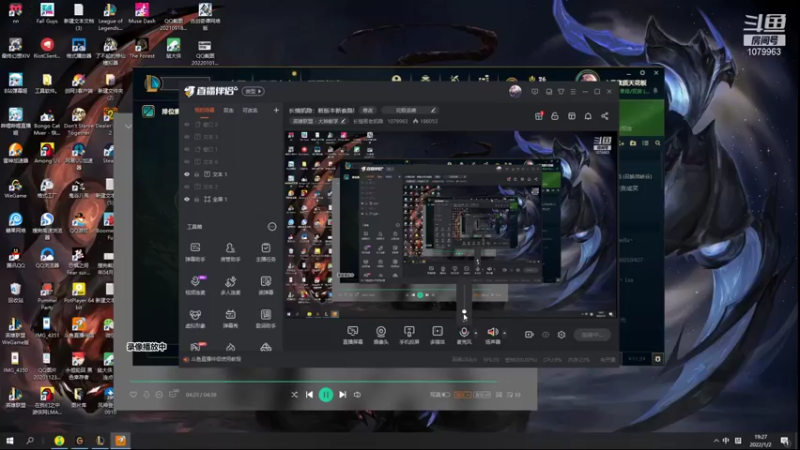The image size is (800, 450).
Task: Skip to next track in music player
Action: 343,394
